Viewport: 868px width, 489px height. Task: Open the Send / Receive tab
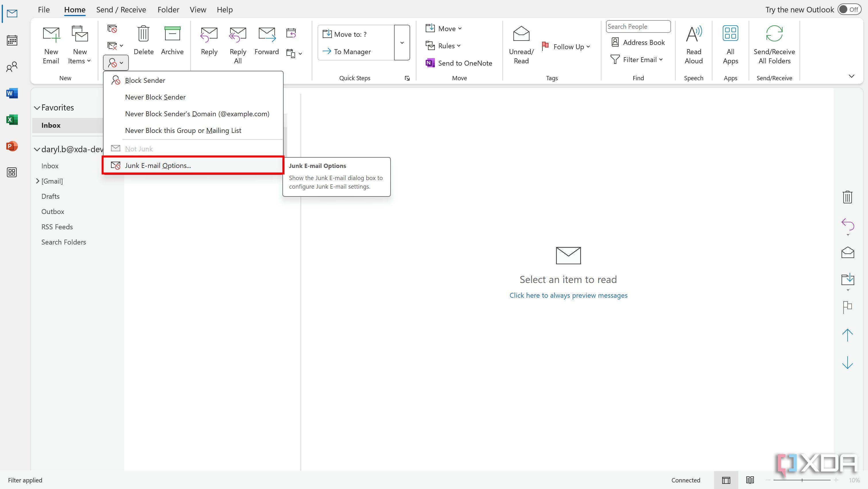[x=121, y=9]
